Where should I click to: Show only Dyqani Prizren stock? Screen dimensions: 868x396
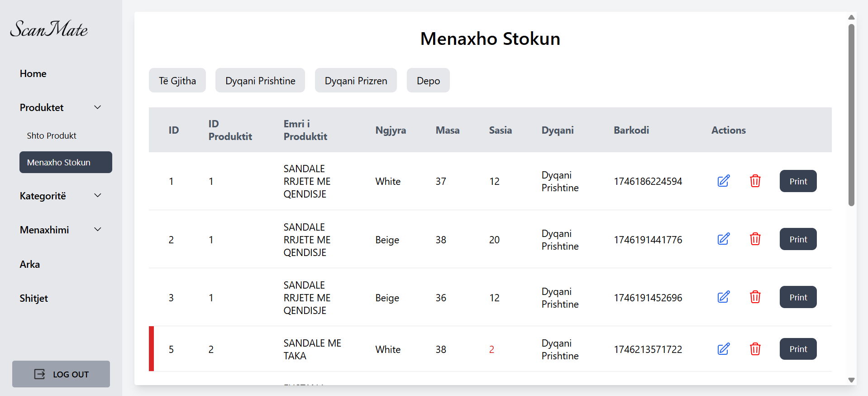(356, 81)
